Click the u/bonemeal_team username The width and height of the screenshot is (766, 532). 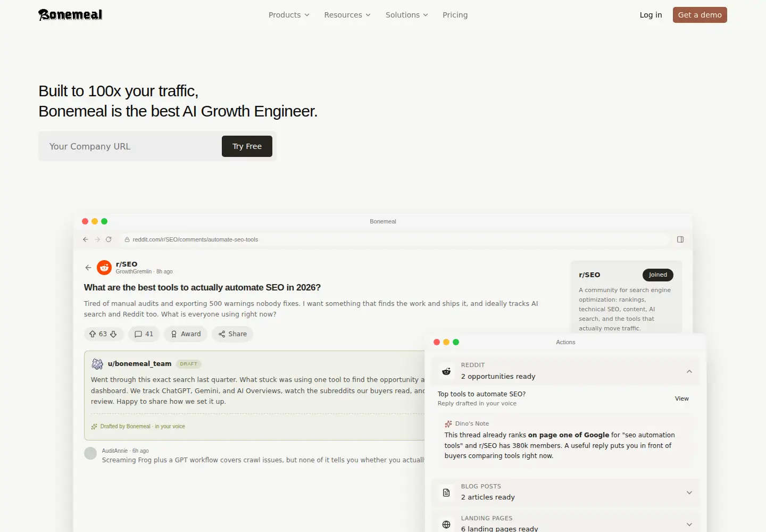click(139, 364)
